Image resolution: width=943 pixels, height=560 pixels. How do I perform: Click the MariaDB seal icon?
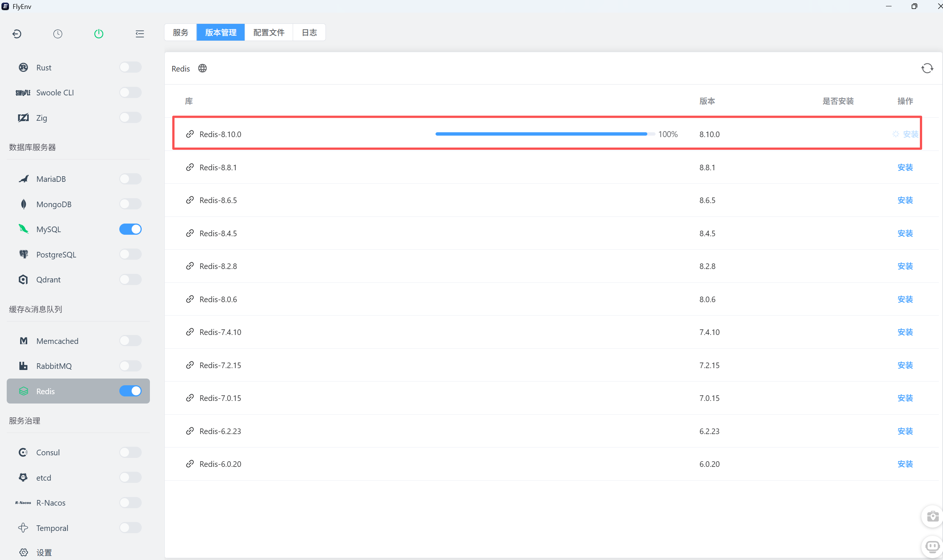(23, 179)
